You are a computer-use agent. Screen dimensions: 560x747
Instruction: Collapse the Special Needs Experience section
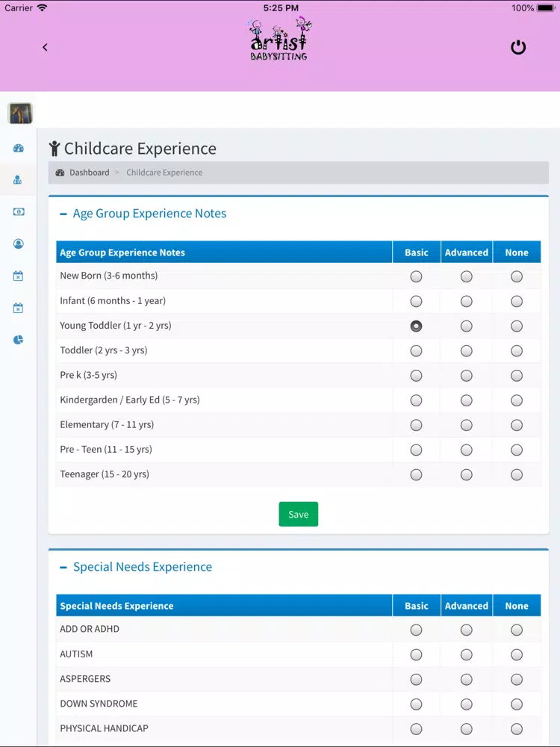pyautogui.click(x=63, y=568)
